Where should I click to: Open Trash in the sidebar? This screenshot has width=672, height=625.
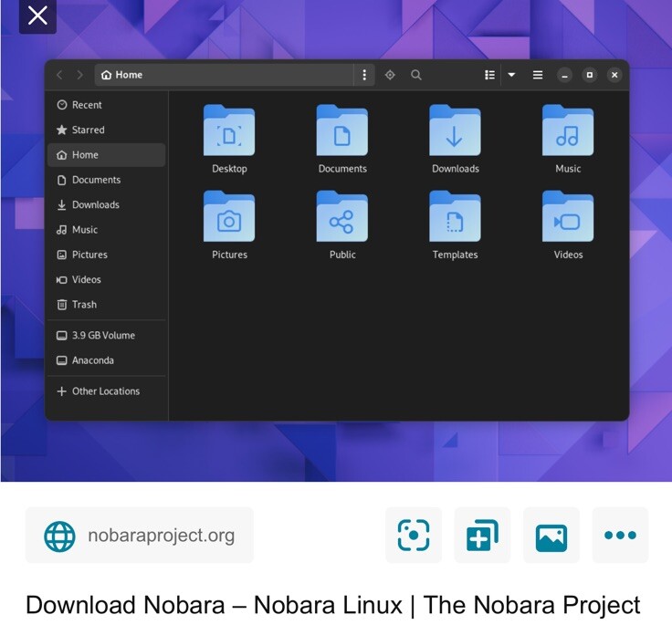point(106,305)
